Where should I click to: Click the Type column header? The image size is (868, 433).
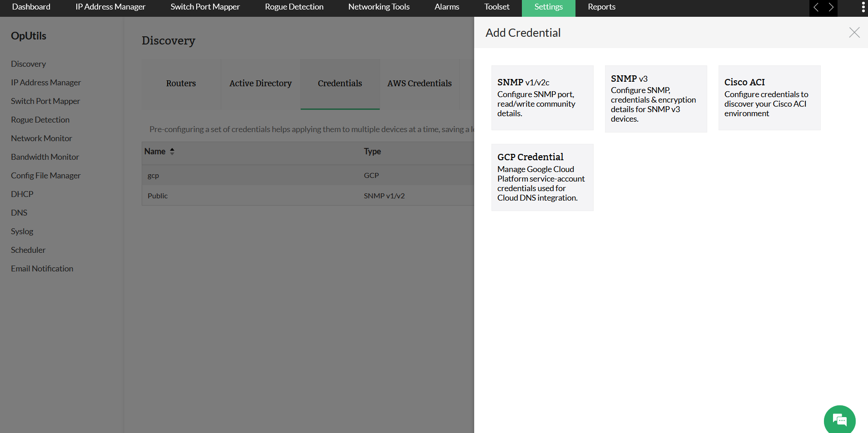point(372,152)
